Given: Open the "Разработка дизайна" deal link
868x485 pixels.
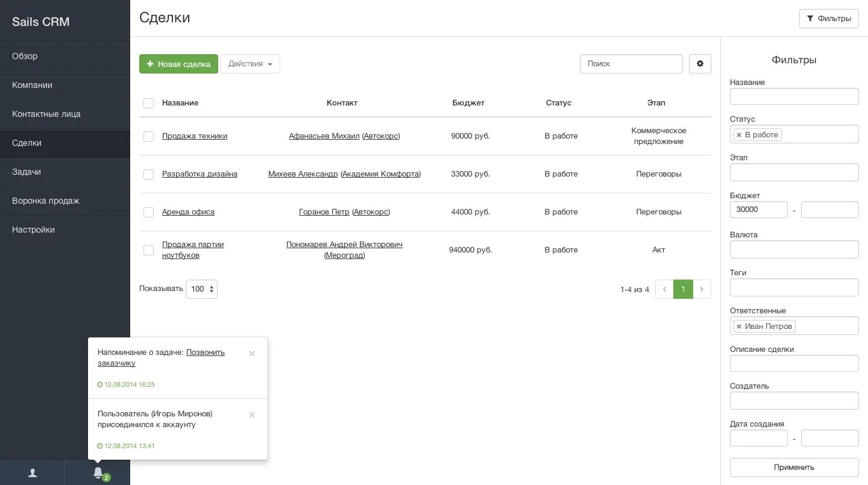Looking at the screenshot, I should coord(200,174).
